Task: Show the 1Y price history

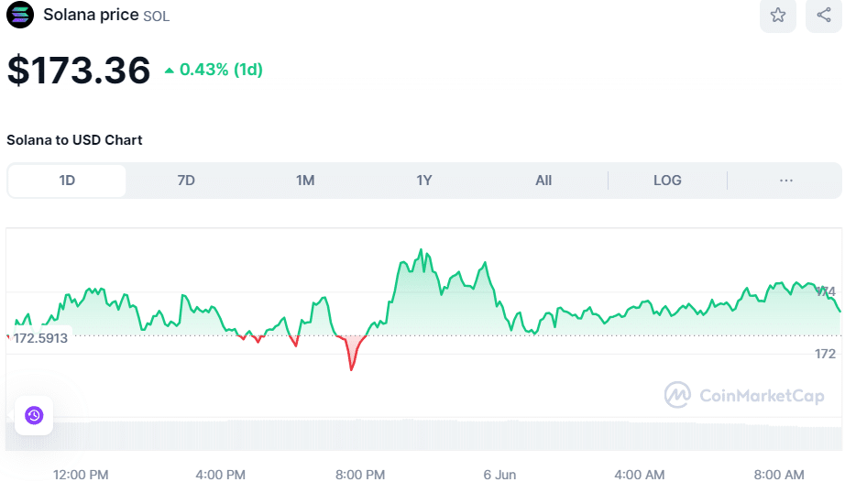Action: [424, 181]
